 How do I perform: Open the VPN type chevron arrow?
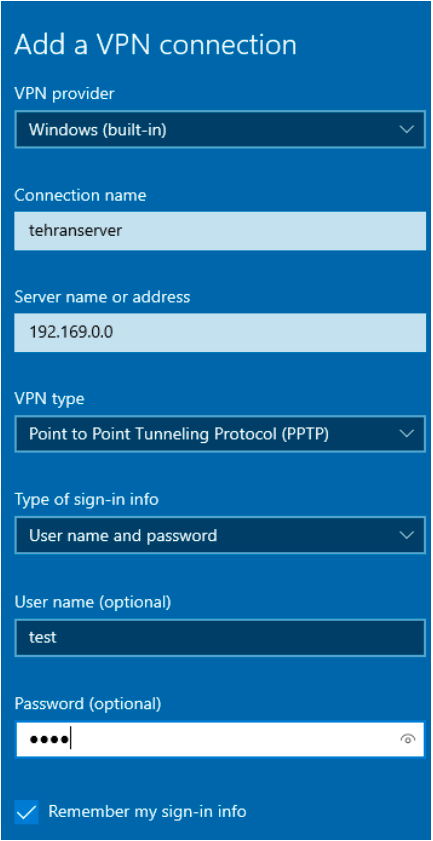tap(407, 433)
